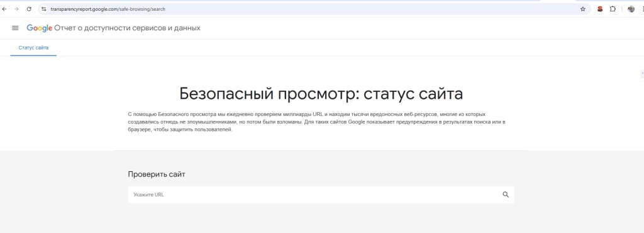
Task: Go back using browser back arrow
Action: [x=4, y=9]
